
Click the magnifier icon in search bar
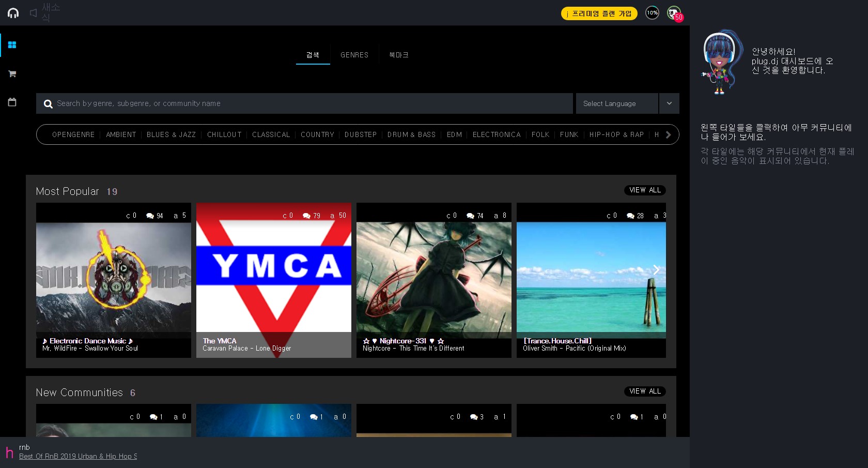[48, 104]
